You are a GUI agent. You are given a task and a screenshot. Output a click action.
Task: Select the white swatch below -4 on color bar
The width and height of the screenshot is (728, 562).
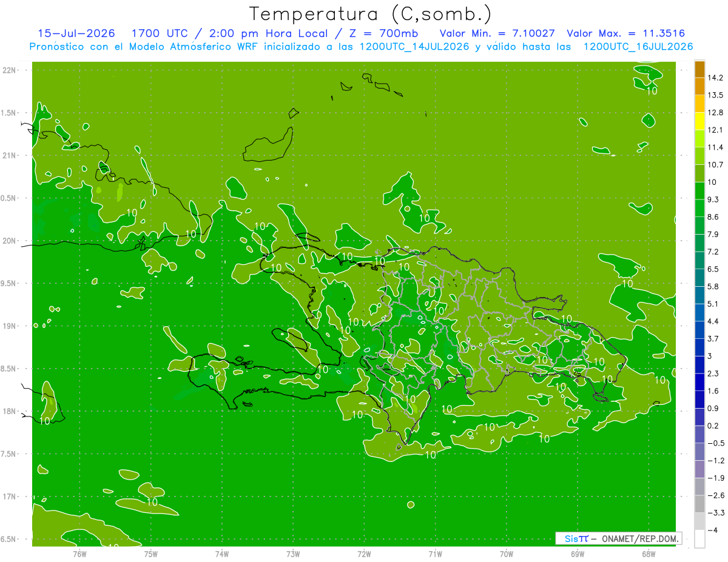(x=699, y=538)
